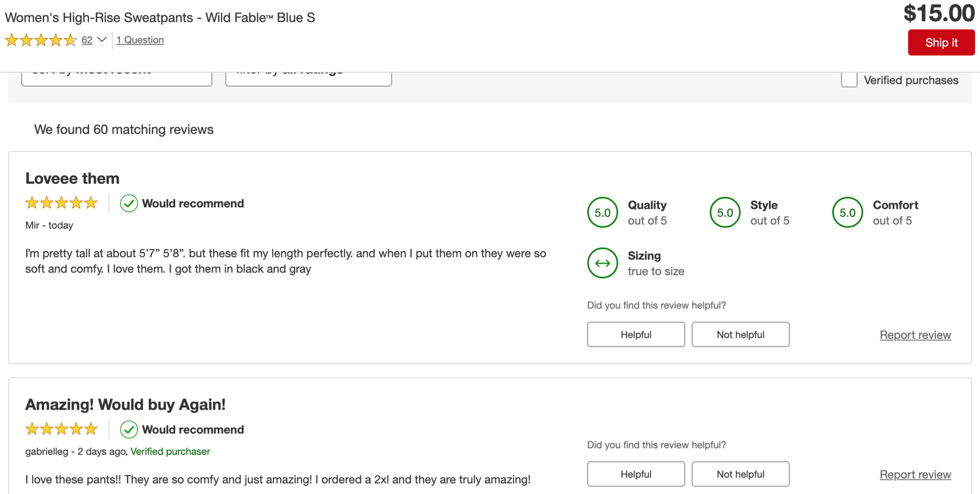
Task: Mark Mir's review as Not helpful
Action: click(740, 334)
